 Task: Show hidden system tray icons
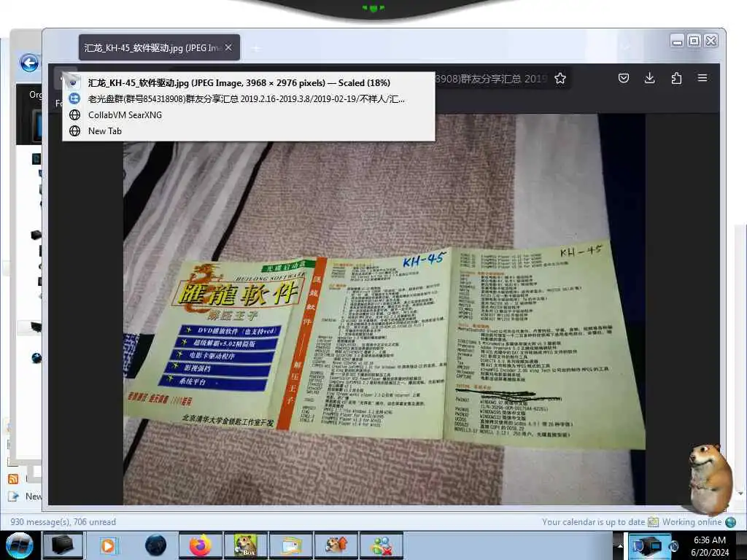tap(620, 545)
